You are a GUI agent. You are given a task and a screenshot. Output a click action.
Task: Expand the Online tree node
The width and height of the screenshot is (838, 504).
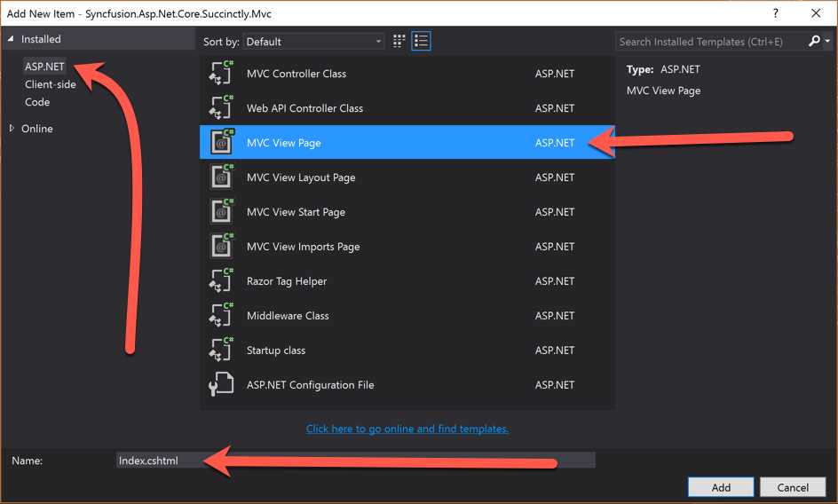[x=12, y=129]
